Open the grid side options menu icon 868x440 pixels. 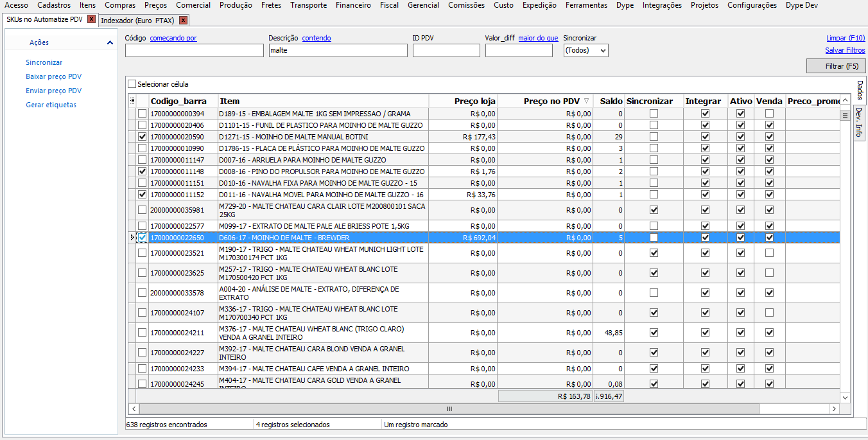pyautogui.click(x=846, y=116)
